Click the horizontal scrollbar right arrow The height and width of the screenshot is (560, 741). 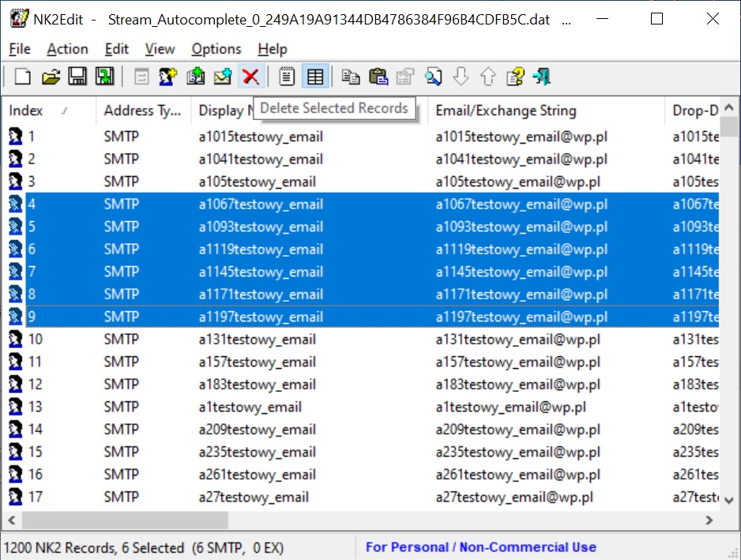click(x=709, y=521)
